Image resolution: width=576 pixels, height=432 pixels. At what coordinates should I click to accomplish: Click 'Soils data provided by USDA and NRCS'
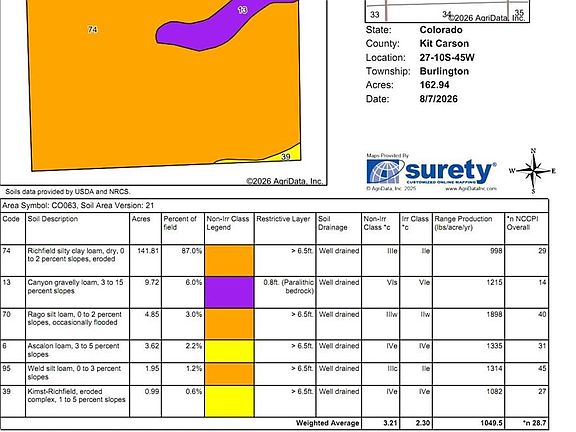pyautogui.click(x=68, y=191)
